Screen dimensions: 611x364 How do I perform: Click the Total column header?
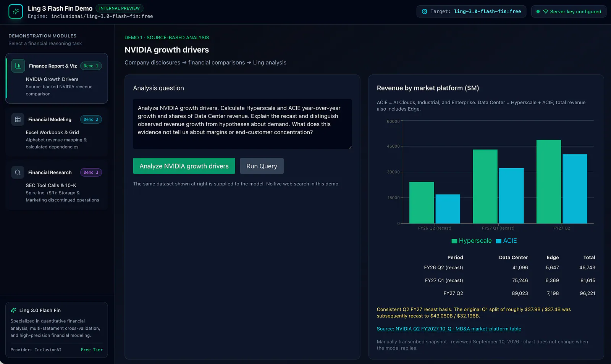[589, 258]
